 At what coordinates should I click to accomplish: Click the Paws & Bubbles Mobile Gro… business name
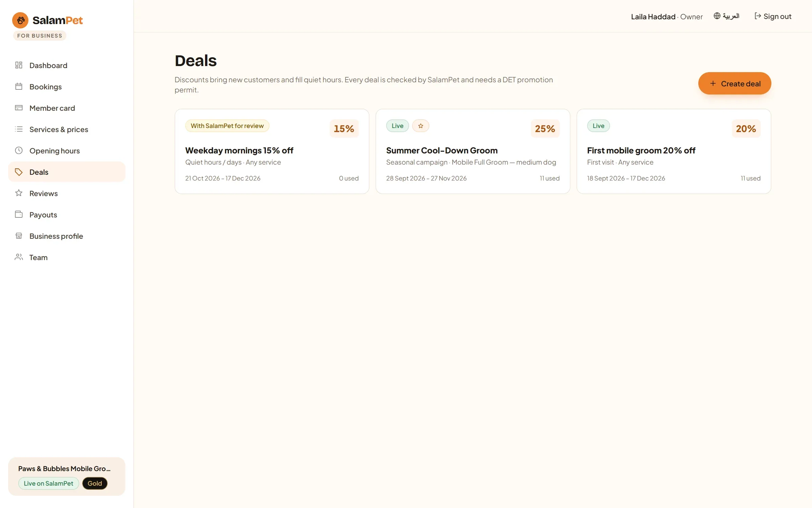pyautogui.click(x=64, y=468)
